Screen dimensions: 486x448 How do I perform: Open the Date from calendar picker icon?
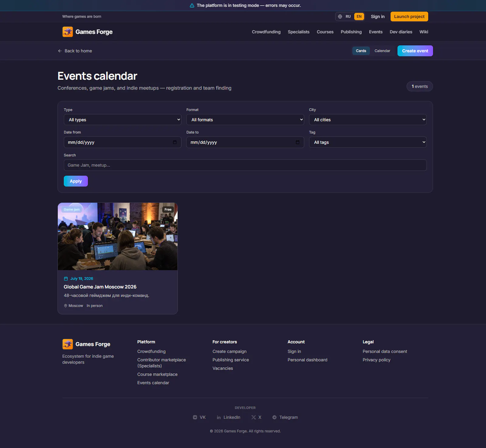[x=175, y=142]
